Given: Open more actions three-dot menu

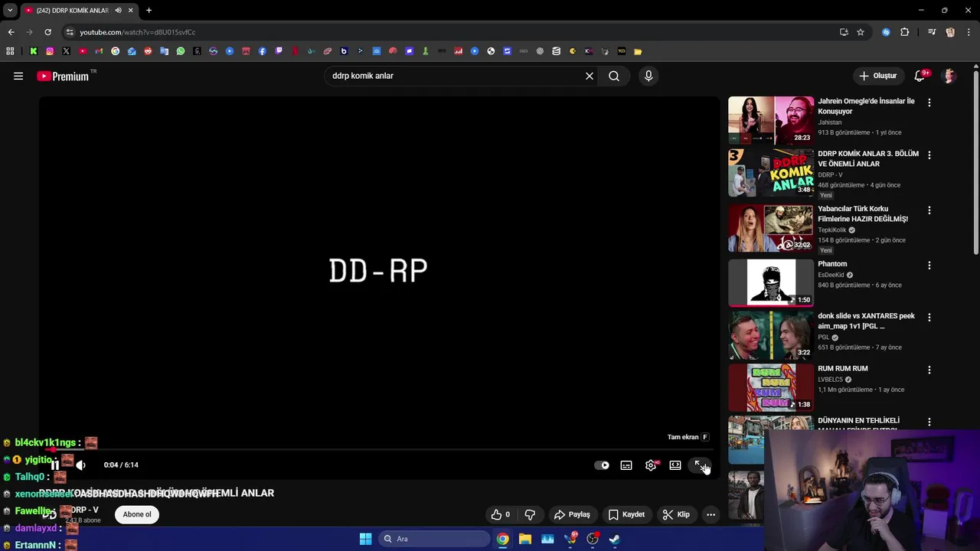Looking at the screenshot, I should pyautogui.click(x=710, y=514).
